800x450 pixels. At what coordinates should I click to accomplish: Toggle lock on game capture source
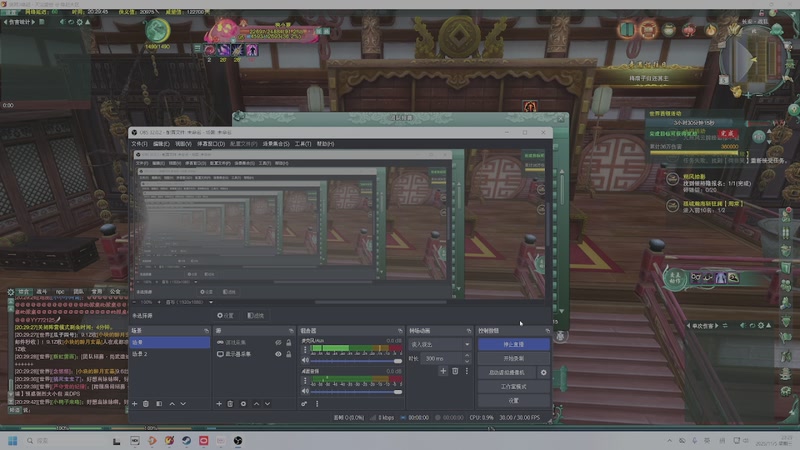[x=288, y=342]
